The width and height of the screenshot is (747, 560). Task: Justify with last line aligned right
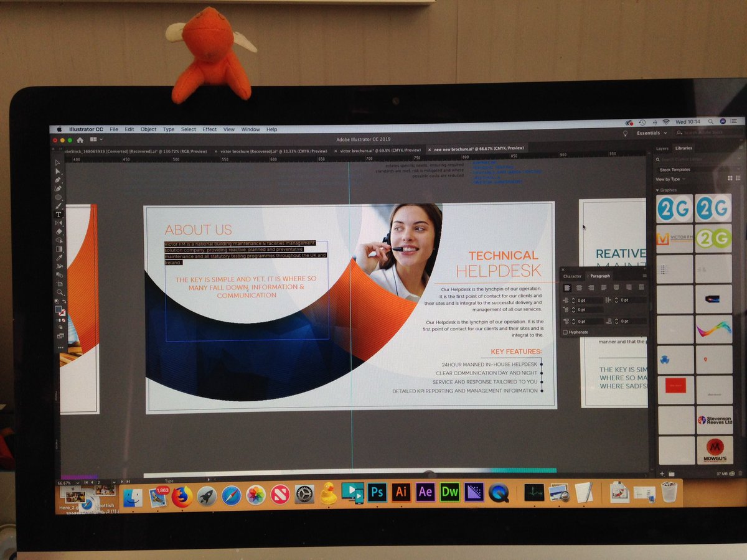point(629,287)
